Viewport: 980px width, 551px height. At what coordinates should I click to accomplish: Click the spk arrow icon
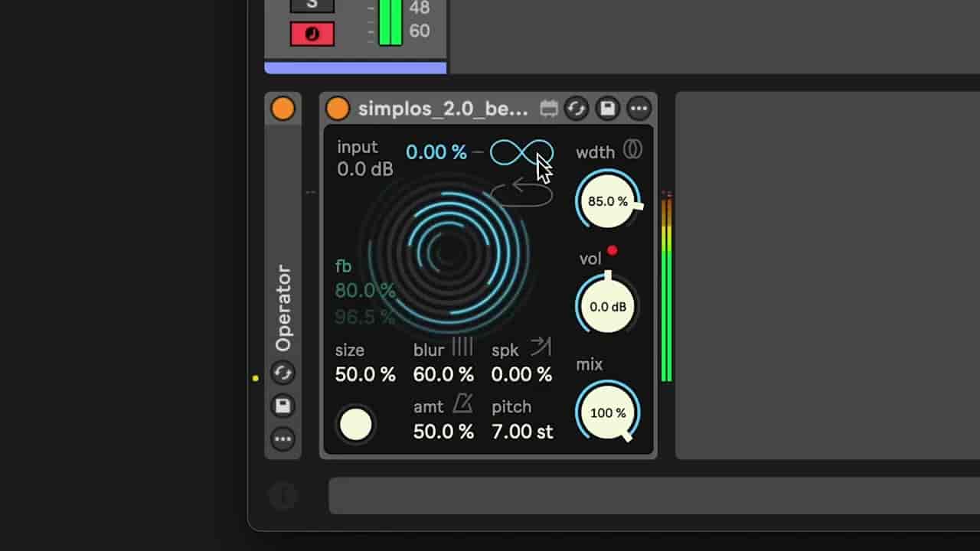[541, 347]
